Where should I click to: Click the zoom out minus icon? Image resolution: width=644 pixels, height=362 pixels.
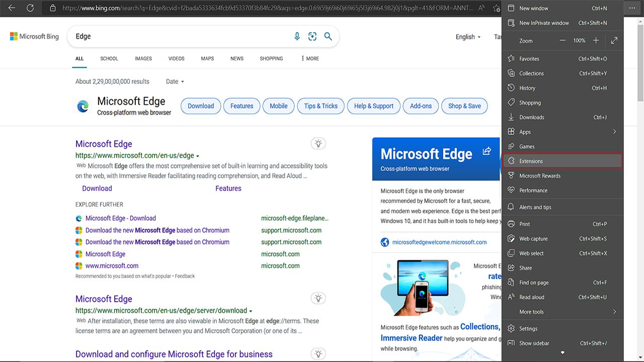click(x=562, y=40)
